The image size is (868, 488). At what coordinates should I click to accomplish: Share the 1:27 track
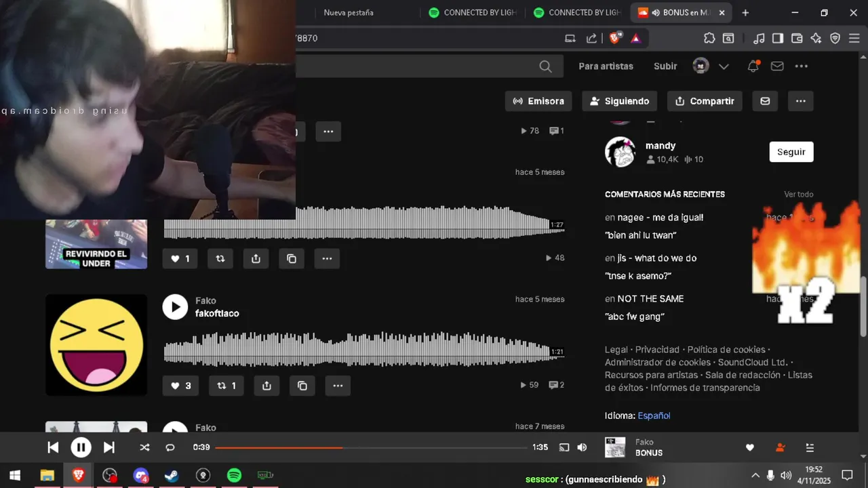[256, 258]
